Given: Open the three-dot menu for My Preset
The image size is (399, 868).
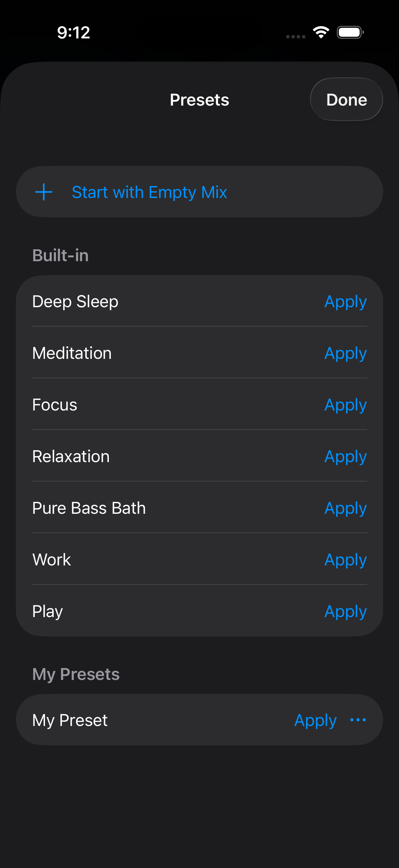Looking at the screenshot, I should pos(358,720).
